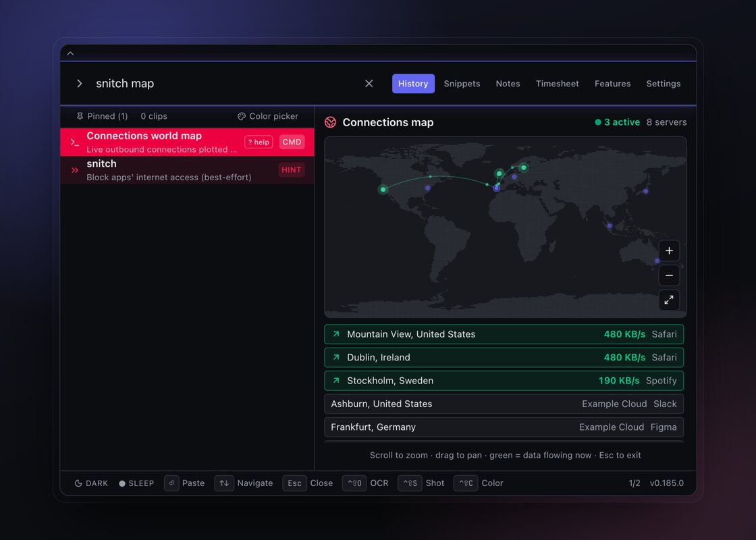Toggle DARK theme in the status bar
The image size is (756, 540).
91,483
